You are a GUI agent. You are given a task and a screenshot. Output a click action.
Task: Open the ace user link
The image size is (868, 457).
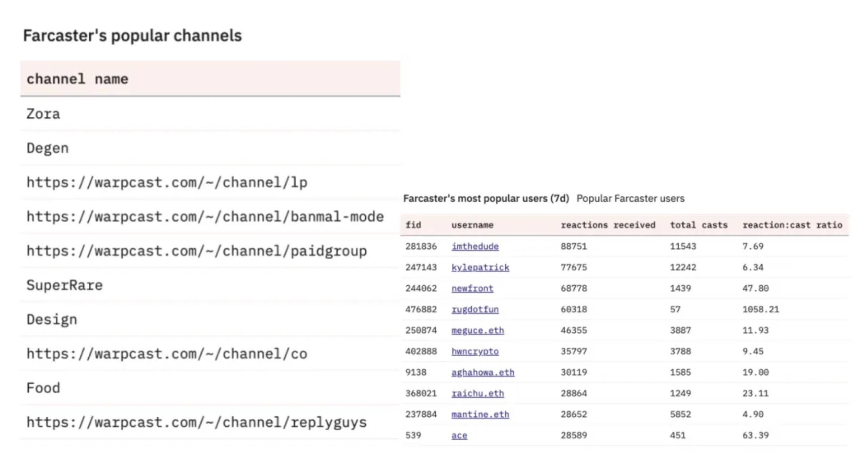[459, 436]
